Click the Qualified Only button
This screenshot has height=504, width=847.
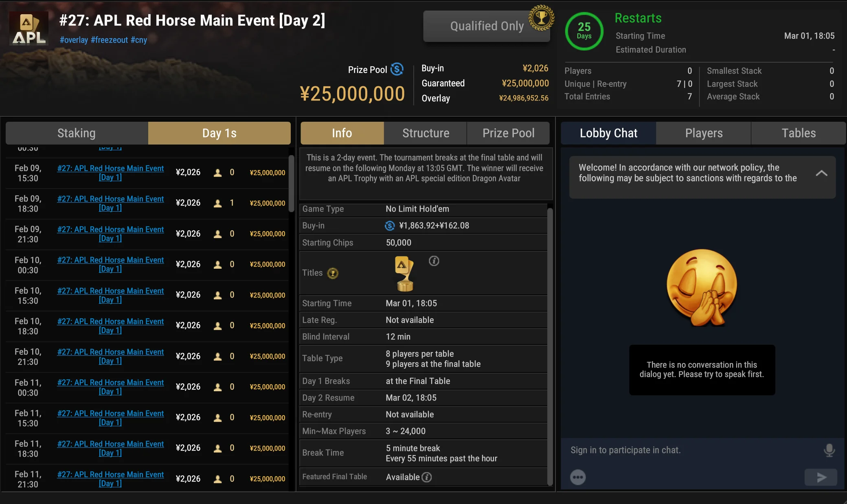tap(487, 26)
